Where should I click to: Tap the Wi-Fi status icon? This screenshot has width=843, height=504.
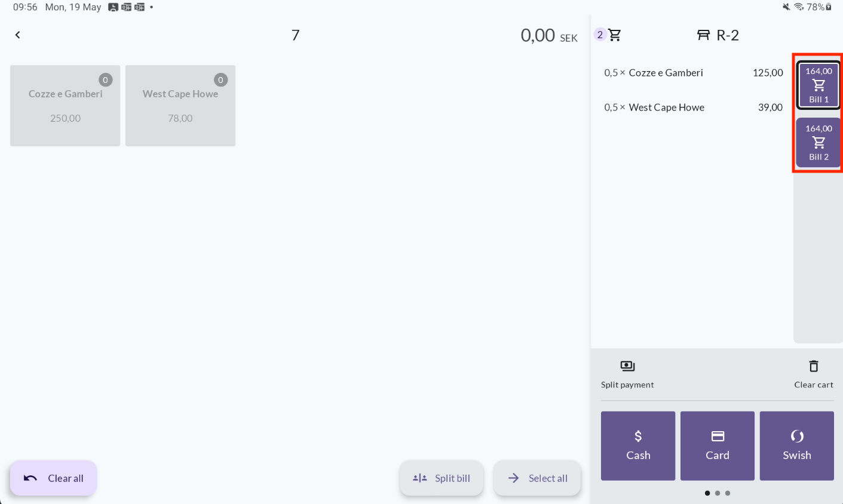point(799,7)
